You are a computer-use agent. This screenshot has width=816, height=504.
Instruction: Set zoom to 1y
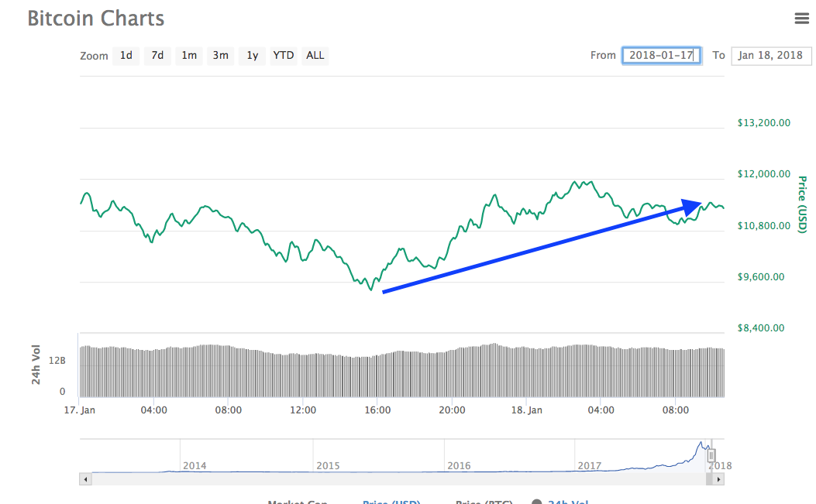[252, 56]
